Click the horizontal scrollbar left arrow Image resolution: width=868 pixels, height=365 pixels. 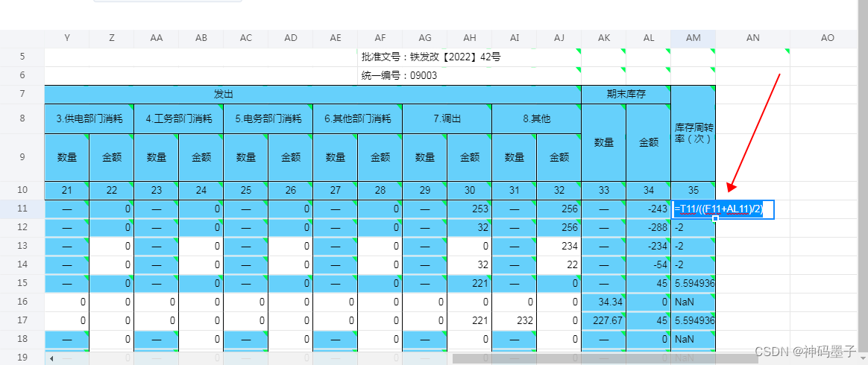tap(52, 358)
